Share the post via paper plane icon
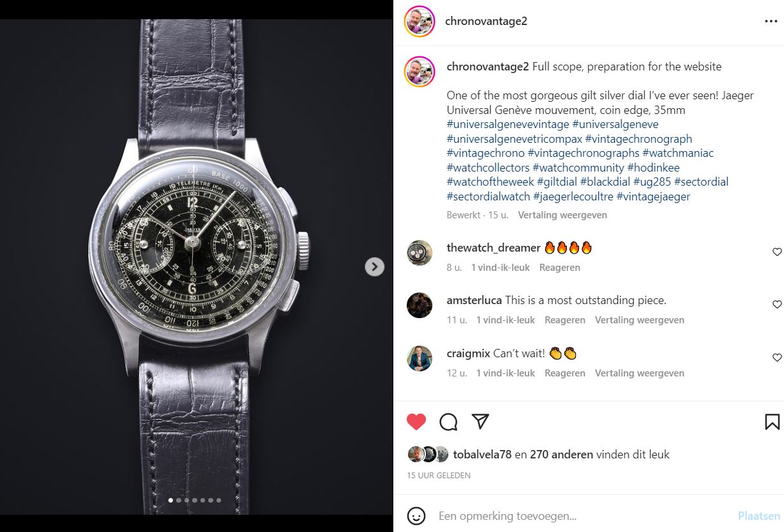This screenshot has height=532, width=784. (x=480, y=421)
